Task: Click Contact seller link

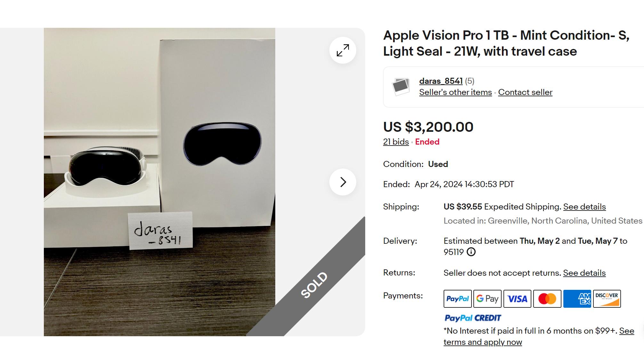Action: click(x=525, y=92)
